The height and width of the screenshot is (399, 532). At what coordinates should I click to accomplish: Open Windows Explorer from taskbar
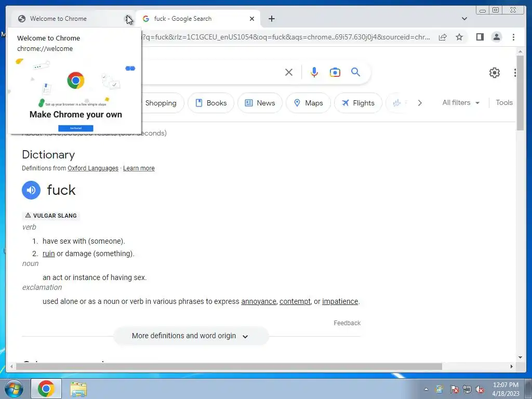[78, 389]
